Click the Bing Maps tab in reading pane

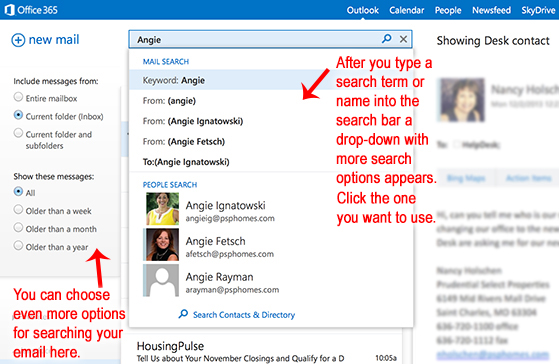[x=466, y=178]
